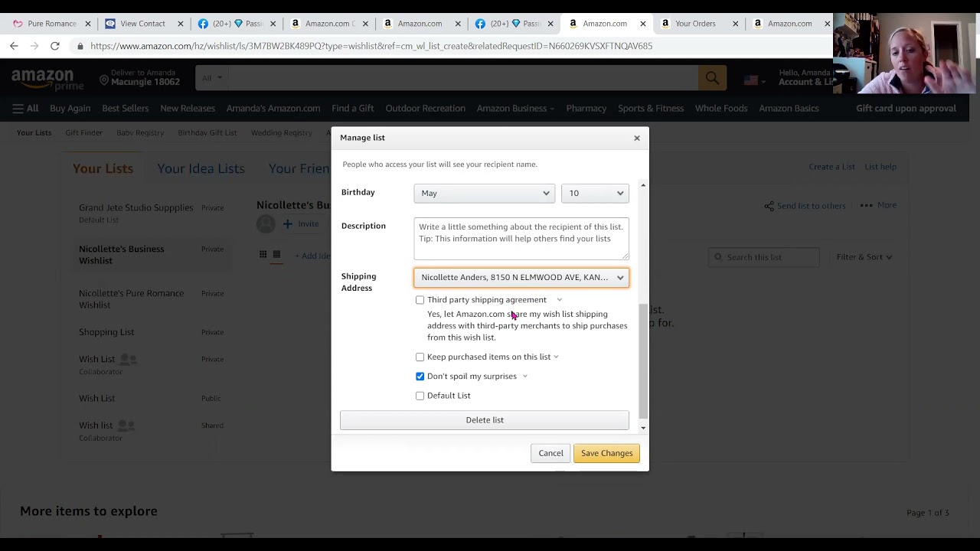
Task: Switch to the Your Orders browser tab
Action: pos(695,24)
